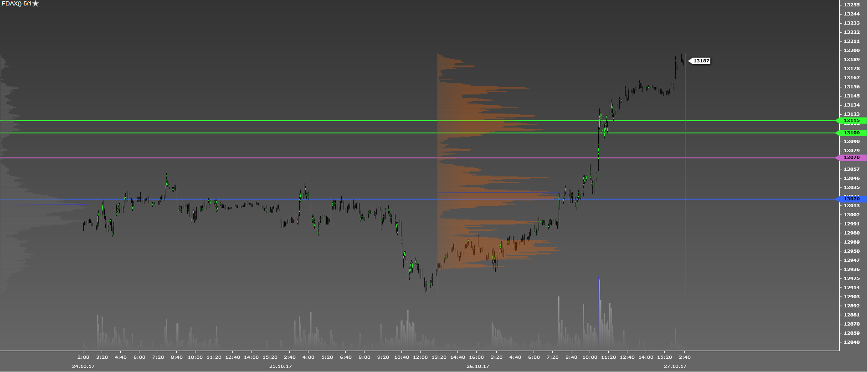The width and height of the screenshot is (868, 372).
Task: Select the green 13115 price tag
Action: point(852,121)
